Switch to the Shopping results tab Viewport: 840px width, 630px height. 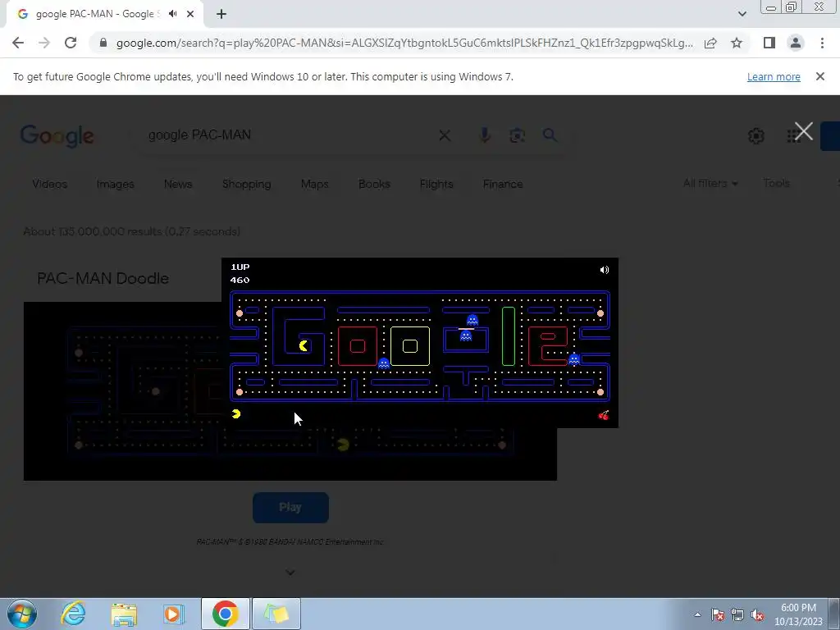point(246,184)
